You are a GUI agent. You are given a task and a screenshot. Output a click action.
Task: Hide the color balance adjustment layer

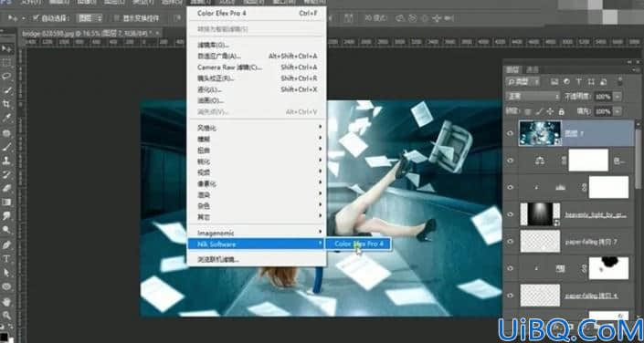pos(510,161)
